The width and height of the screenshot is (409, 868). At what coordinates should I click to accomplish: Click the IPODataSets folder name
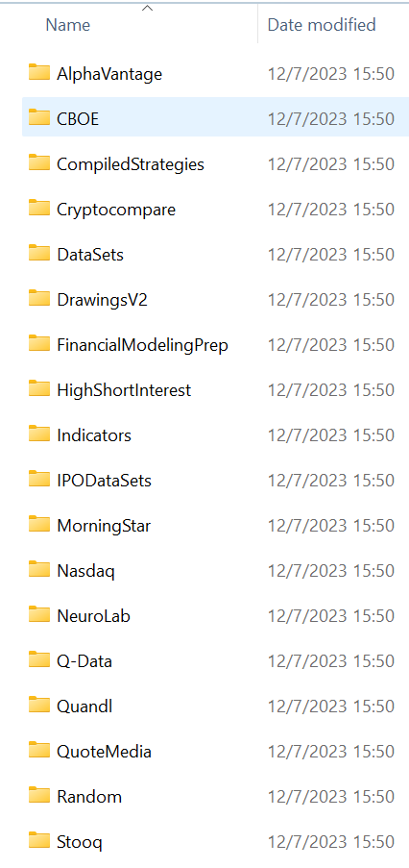tap(104, 481)
